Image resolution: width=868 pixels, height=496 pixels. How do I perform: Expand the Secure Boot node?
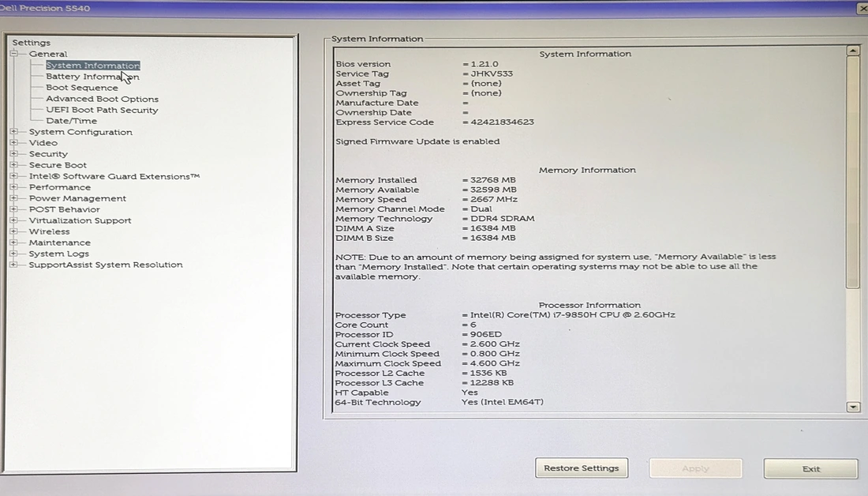13,165
